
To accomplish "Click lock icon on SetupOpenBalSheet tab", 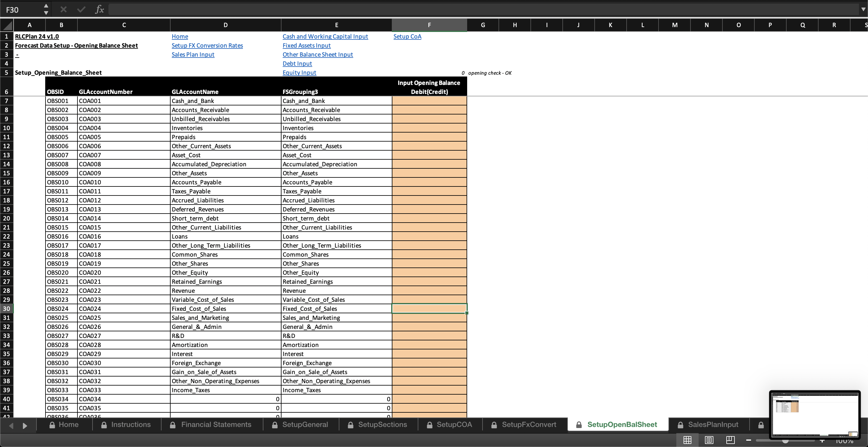I will [x=579, y=425].
